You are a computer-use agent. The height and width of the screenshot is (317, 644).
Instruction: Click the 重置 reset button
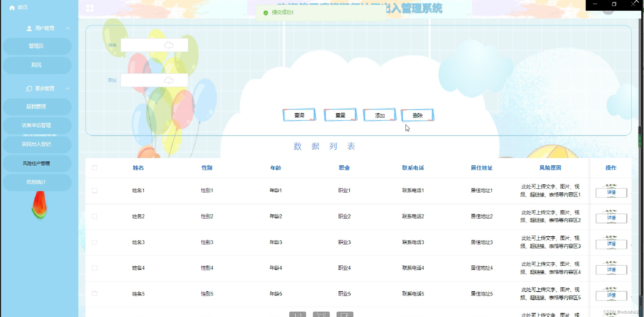tap(340, 115)
